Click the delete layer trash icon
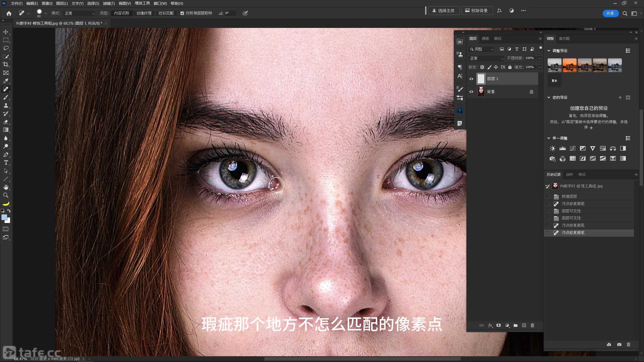 (532, 325)
